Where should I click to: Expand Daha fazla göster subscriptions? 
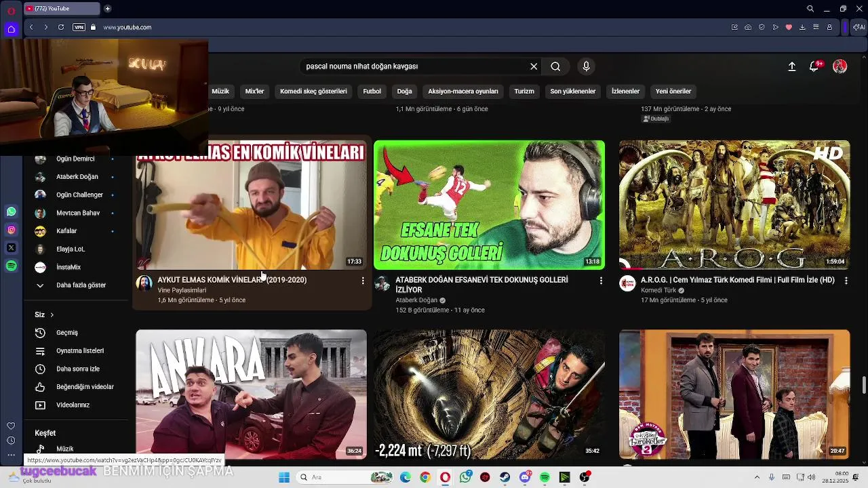click(76, 285)
